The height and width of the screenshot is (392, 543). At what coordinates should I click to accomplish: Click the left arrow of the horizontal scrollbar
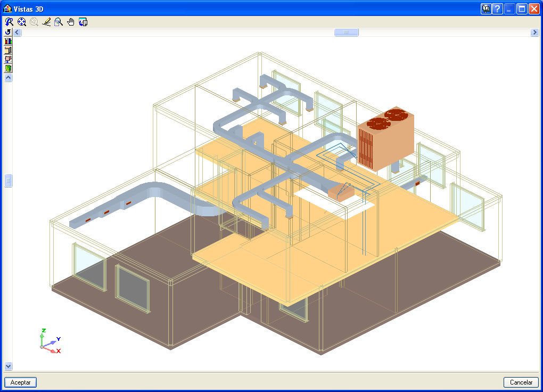click(17, 32)
